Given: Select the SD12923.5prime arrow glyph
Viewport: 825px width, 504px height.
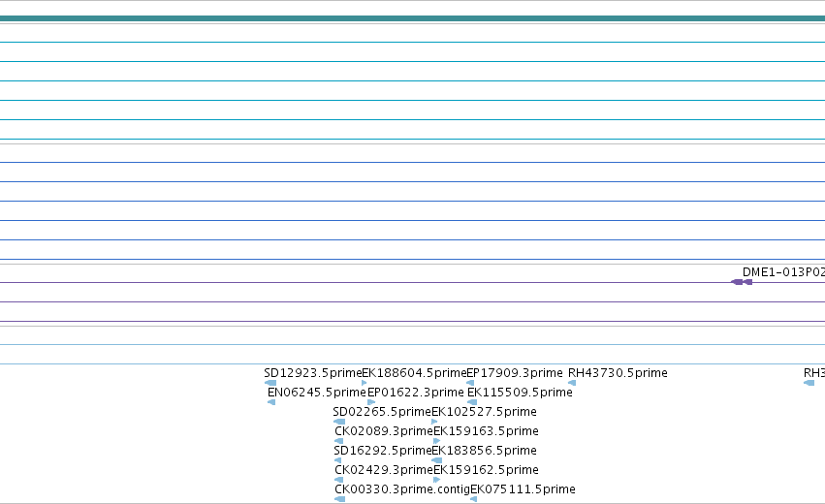Looking at the screenshot, I should [270, 383].
